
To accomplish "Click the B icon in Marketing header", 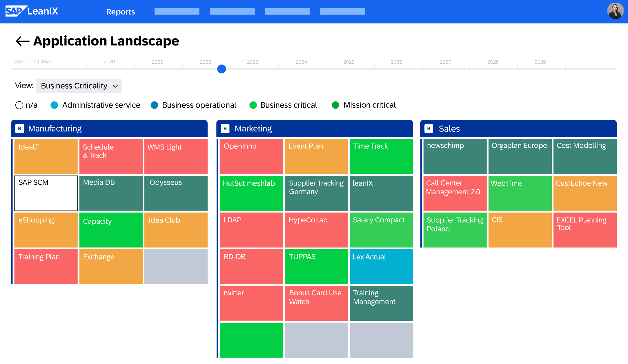I will coord(225,129).
